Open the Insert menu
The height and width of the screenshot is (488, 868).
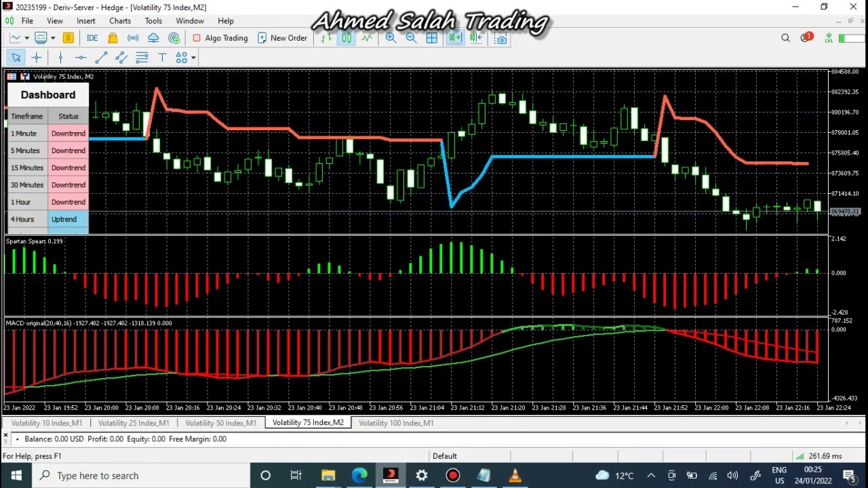pos(86,21)
